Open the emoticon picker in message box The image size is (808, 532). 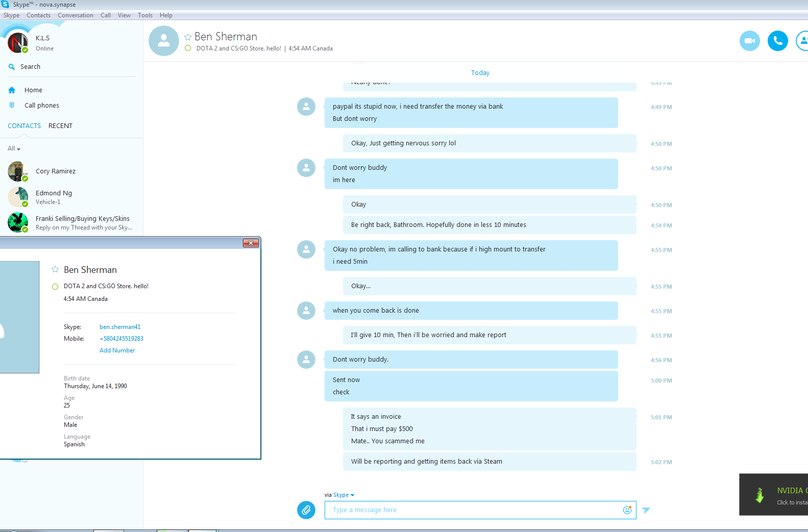point(627,510)
